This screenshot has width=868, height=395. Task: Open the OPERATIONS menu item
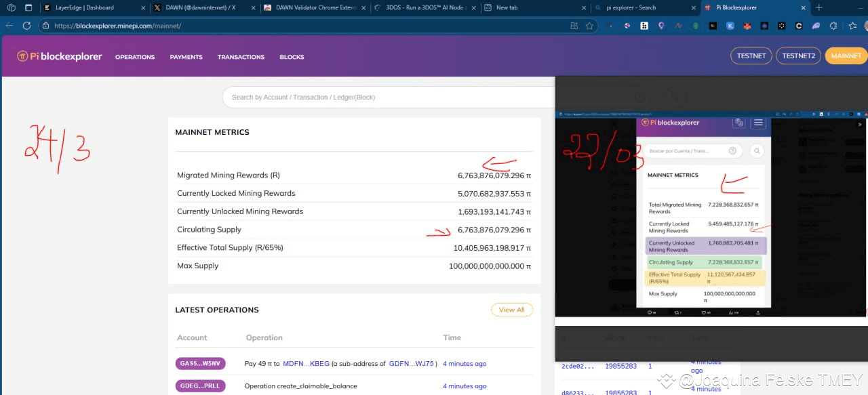135,57
